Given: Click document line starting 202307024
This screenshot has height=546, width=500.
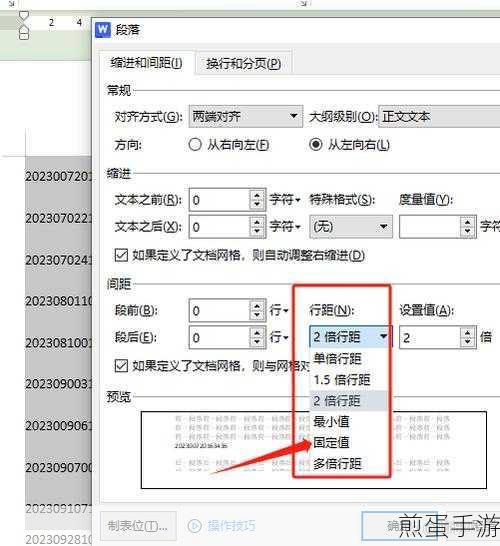Looking at the screenshot, I should 58,260.
